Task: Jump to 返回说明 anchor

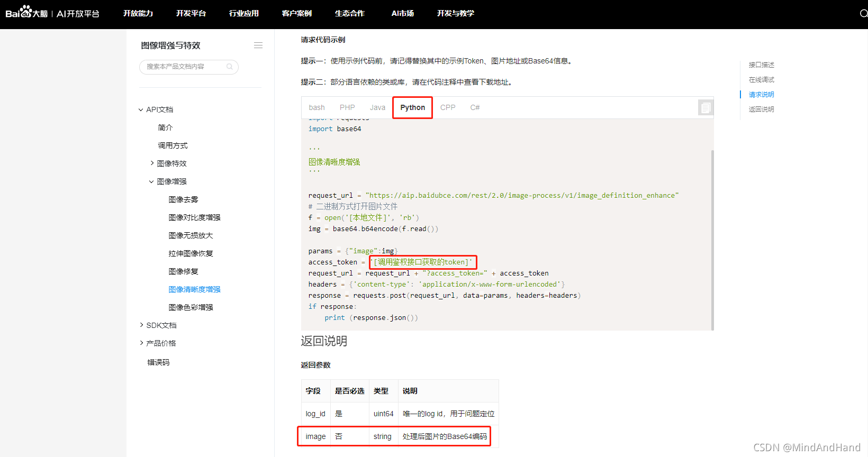Action: (x=761, y=109)
